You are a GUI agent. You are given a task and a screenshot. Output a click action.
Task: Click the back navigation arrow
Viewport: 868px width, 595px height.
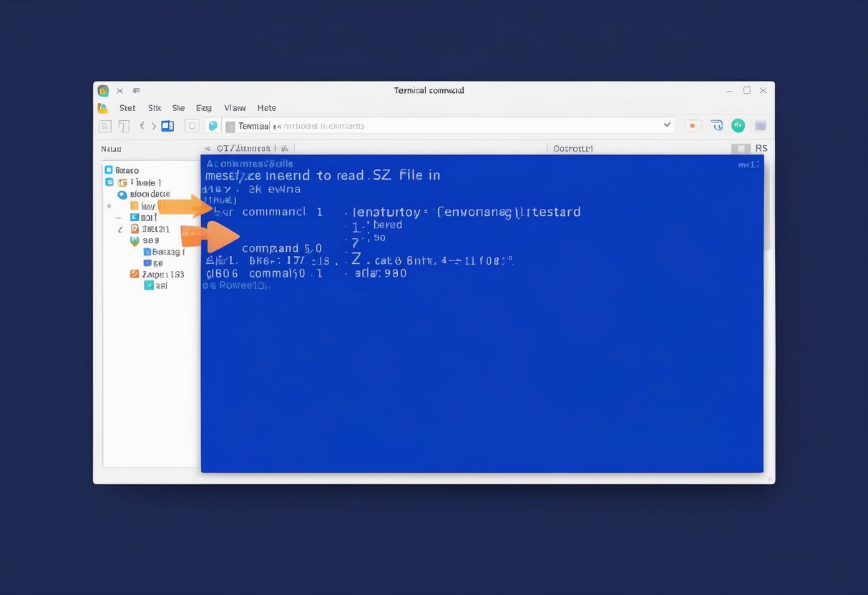click(142, 126)
